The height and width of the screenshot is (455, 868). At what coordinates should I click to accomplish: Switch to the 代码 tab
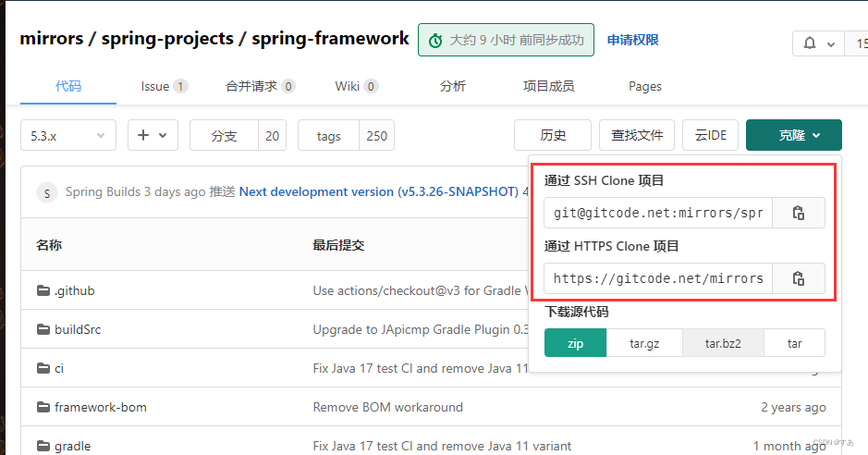pyautogui.click(x=68, y=86)
